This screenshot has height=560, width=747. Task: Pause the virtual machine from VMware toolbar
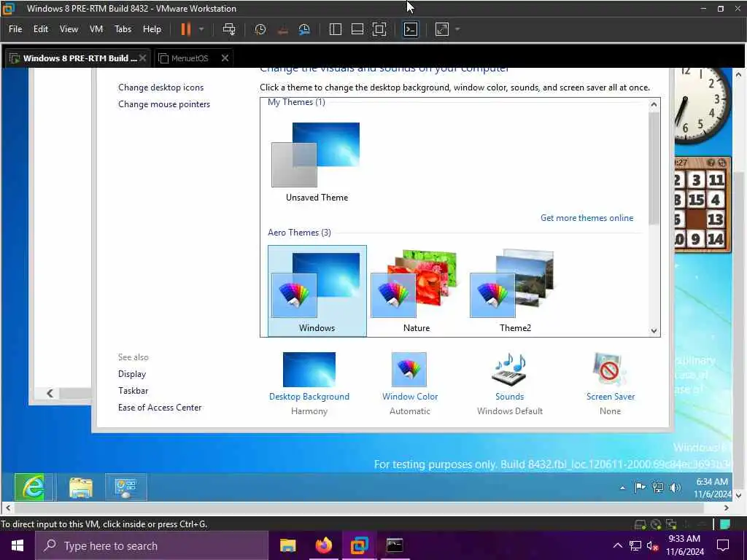point(186,29)
